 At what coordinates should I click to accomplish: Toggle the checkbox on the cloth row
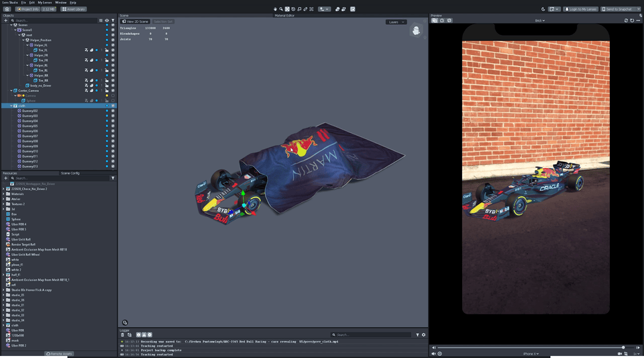tap(113, 105)
